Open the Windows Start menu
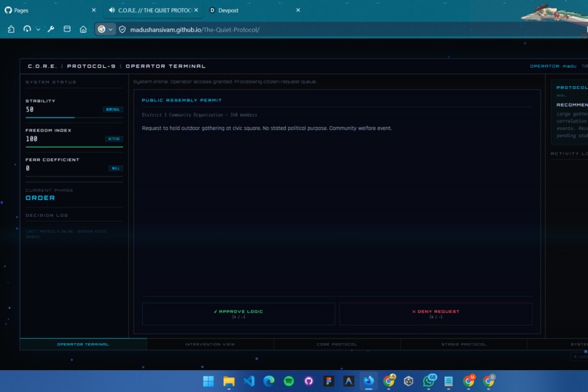This screenshot has height=392, width=588. (209, 381)
